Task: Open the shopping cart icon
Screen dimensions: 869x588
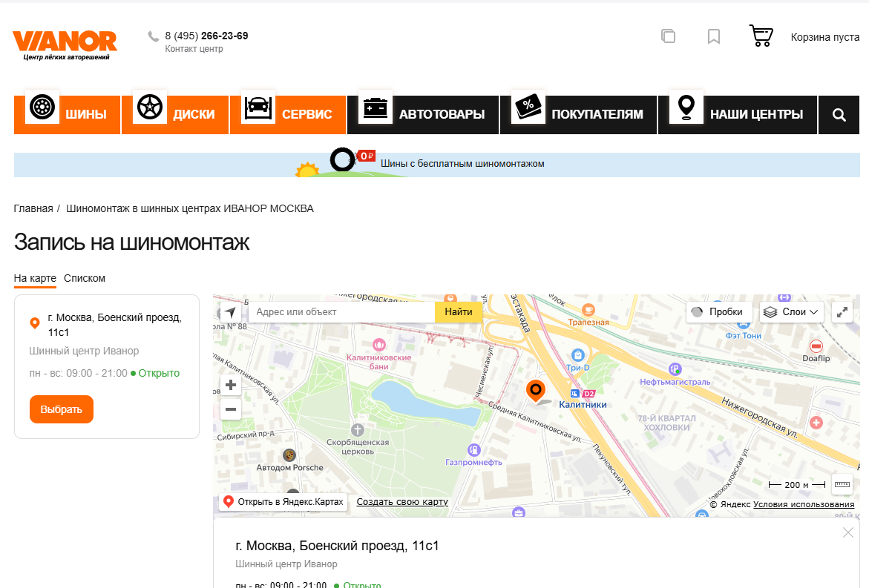Action: pyautogui.click(x=761, y=36)
